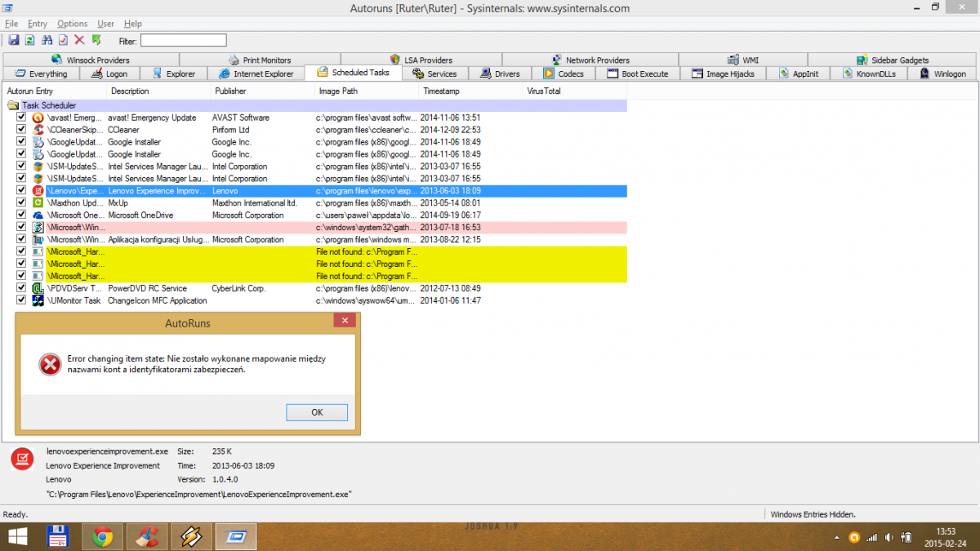Switch to the Logon tab

[109, 73]
